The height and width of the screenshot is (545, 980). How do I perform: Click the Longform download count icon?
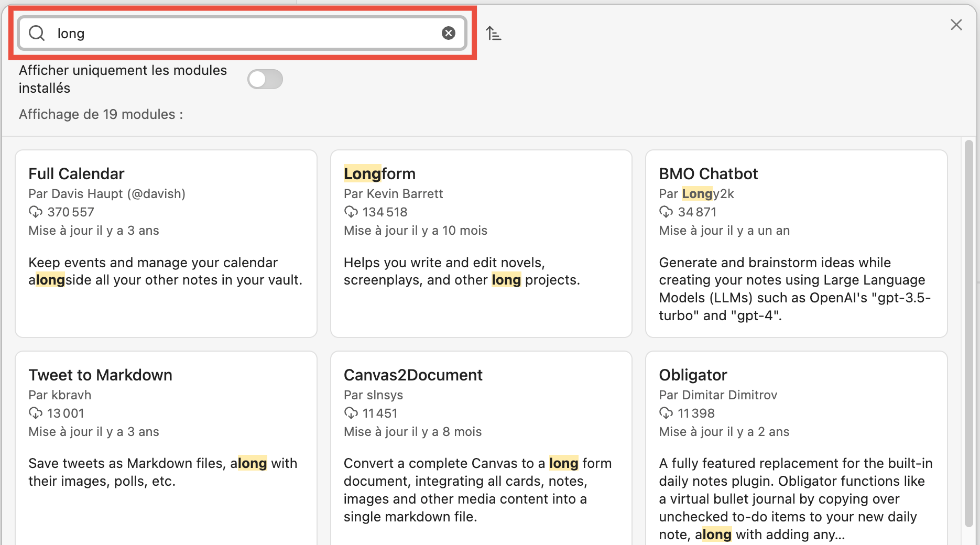[351, 212]
